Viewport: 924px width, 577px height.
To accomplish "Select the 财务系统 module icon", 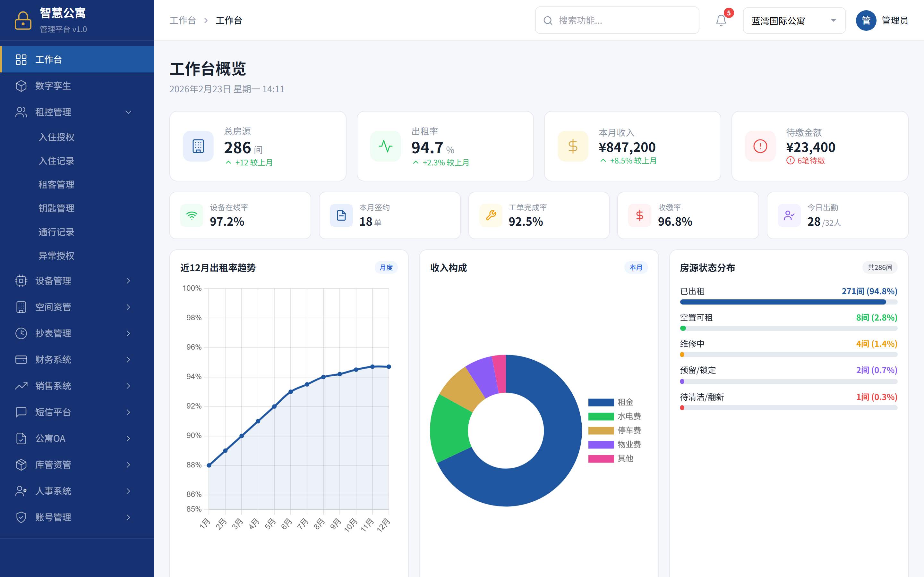I will point(21,359).
